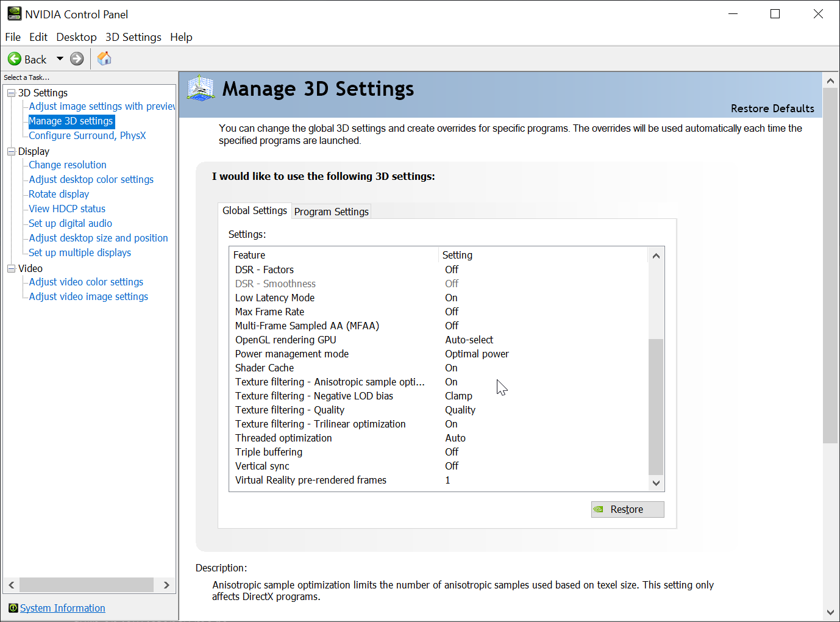Collapse the Video tree node

click(11, 268)
